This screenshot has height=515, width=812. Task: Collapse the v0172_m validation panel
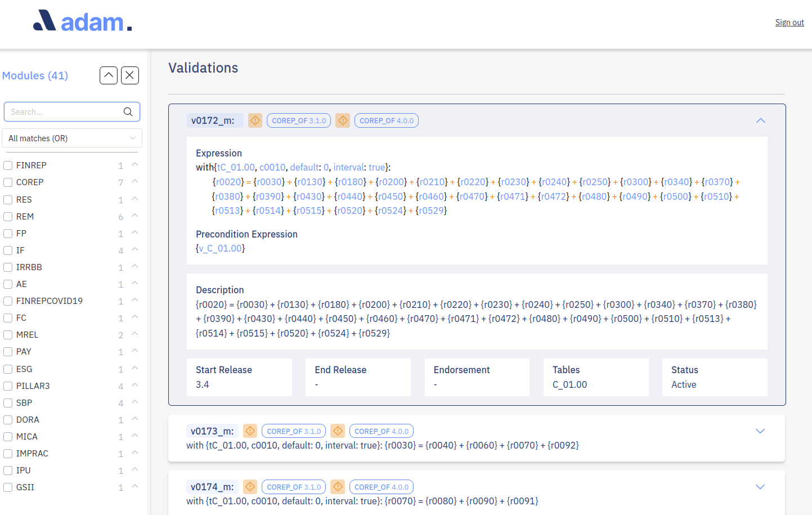761,120
